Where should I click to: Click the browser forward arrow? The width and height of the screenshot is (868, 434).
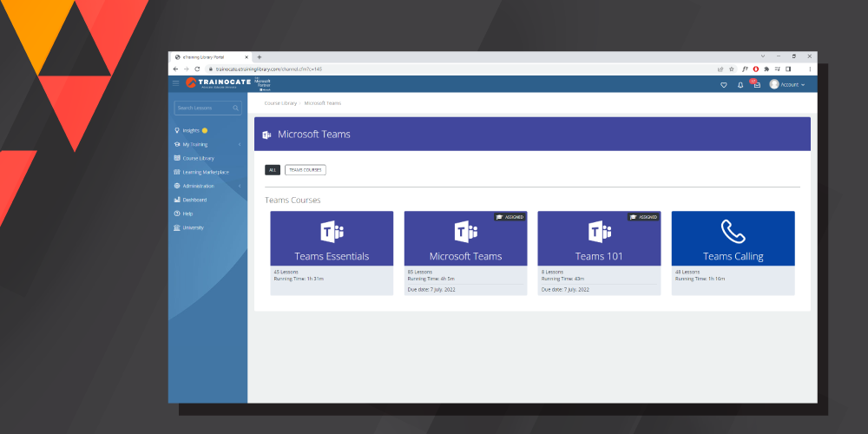[186, 69]
